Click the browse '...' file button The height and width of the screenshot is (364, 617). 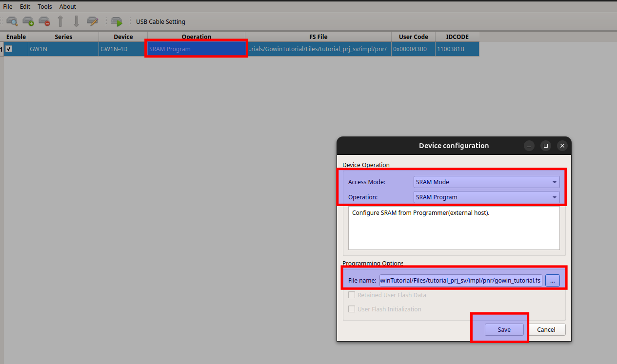[x=553, y=280]
